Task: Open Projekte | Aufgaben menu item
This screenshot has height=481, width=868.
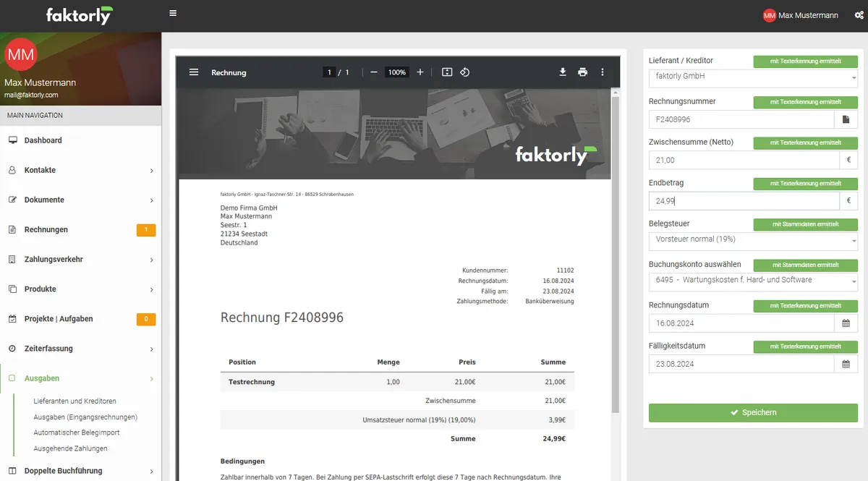Action: (x=80, y=318)
